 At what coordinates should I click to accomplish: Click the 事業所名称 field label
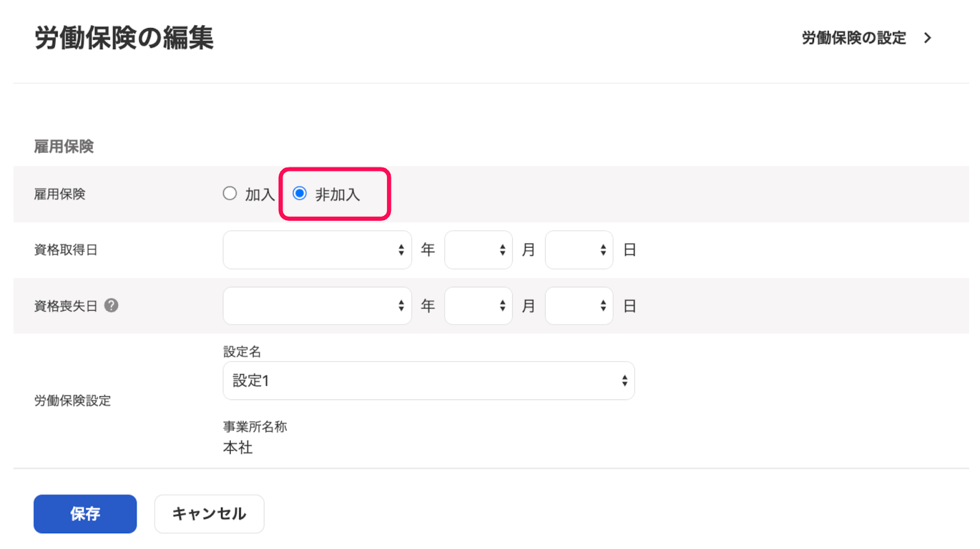[x=255, y=427]
